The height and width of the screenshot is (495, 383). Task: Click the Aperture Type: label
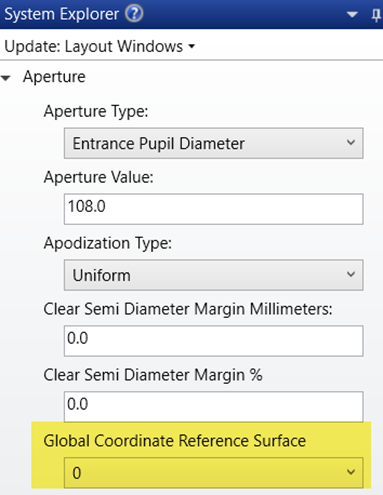pos(96,111)
